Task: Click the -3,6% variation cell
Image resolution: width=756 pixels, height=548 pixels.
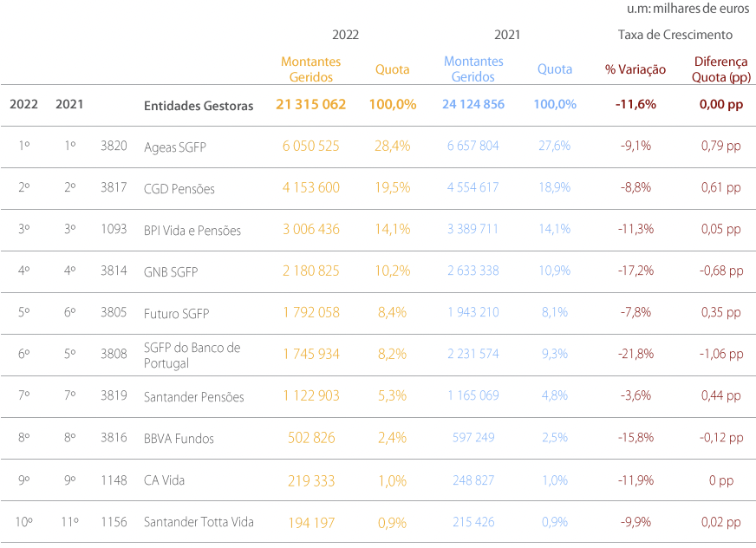Action: [x=635, y=395]
